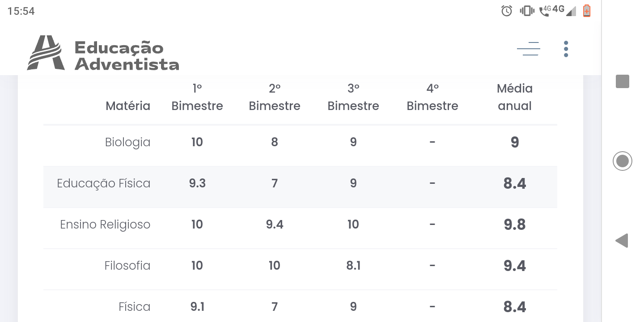Tap Android home circle button
The height and width of the screenshot is (322, 644).
point(622,161)
